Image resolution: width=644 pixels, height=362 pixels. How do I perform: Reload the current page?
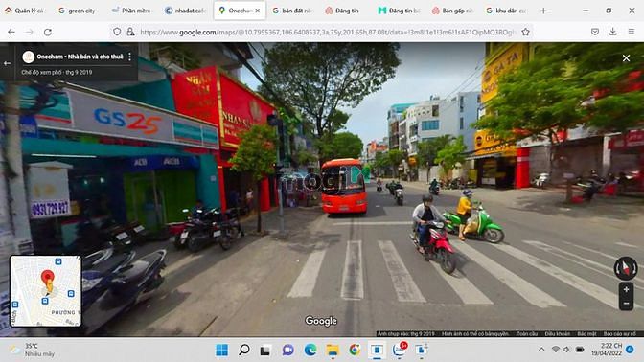coord(48,32)
